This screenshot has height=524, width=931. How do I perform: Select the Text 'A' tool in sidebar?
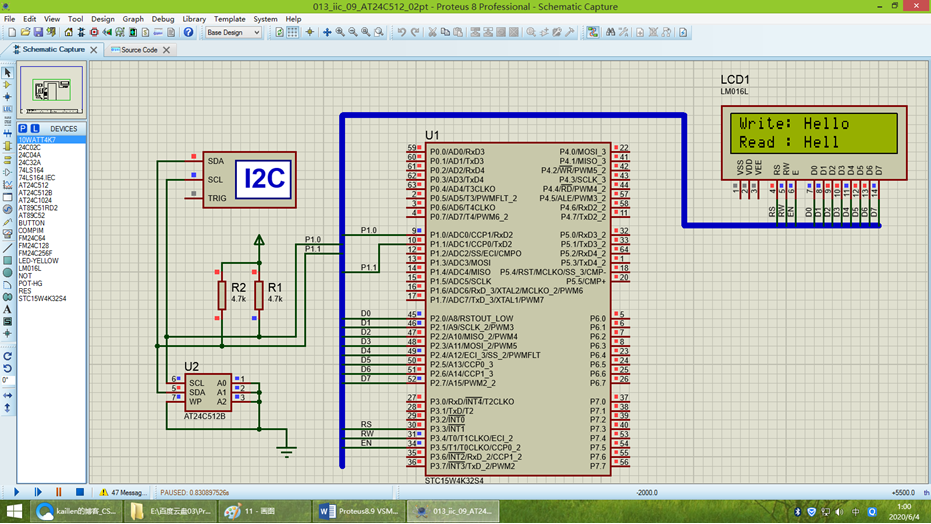coord(7,309)
